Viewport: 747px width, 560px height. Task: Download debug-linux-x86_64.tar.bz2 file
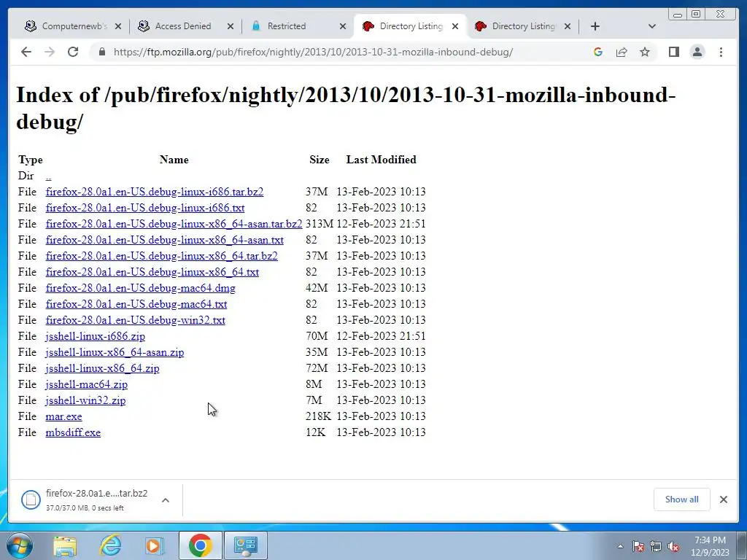(x=161, y=256)
